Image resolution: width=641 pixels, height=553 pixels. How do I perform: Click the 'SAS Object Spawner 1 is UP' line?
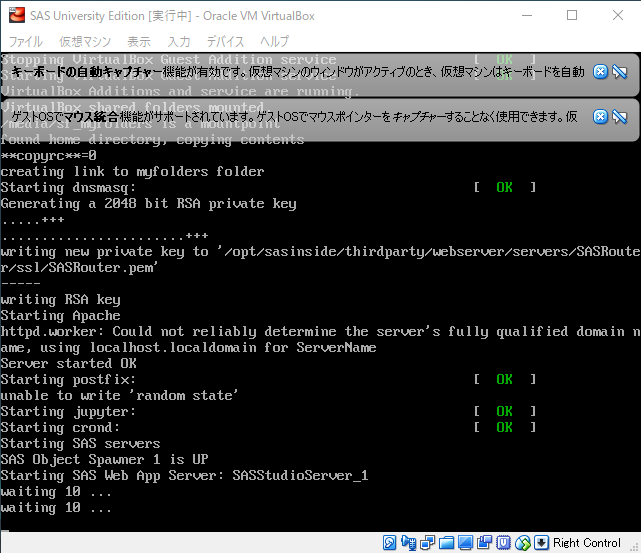tap(105, 459)
